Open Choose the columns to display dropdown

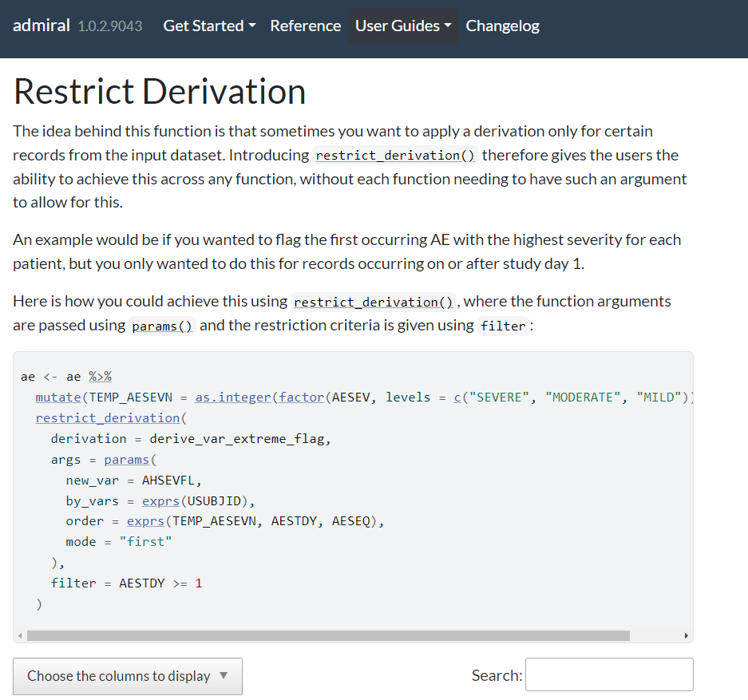click(x=128, y=676)
